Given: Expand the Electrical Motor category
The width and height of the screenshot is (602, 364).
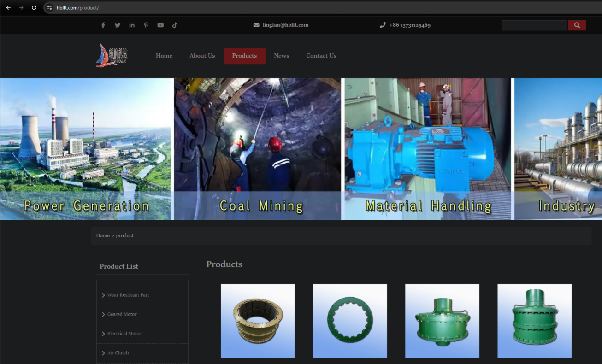Looking at the screenshot, I should click(124, 334).
